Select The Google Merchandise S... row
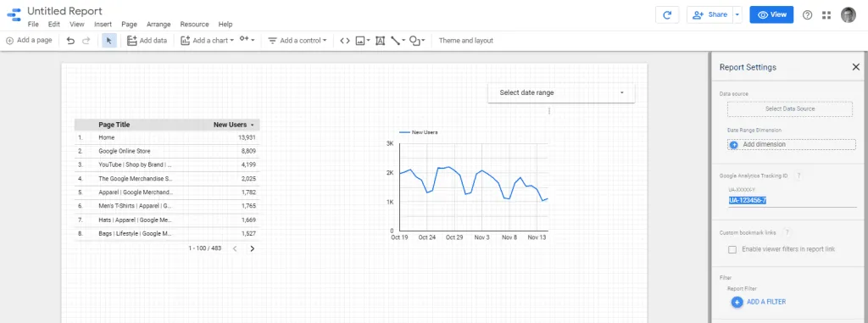868x323 pixels. tap(167, 179)
